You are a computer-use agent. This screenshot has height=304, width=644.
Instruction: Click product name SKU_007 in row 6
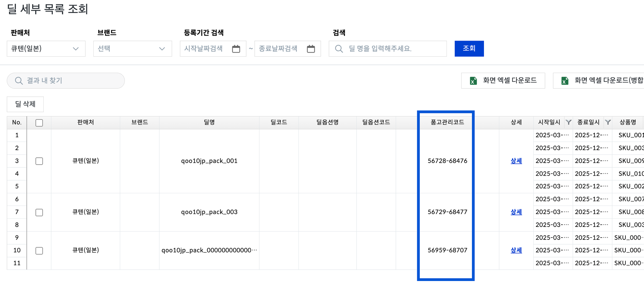tap(631, 199)
